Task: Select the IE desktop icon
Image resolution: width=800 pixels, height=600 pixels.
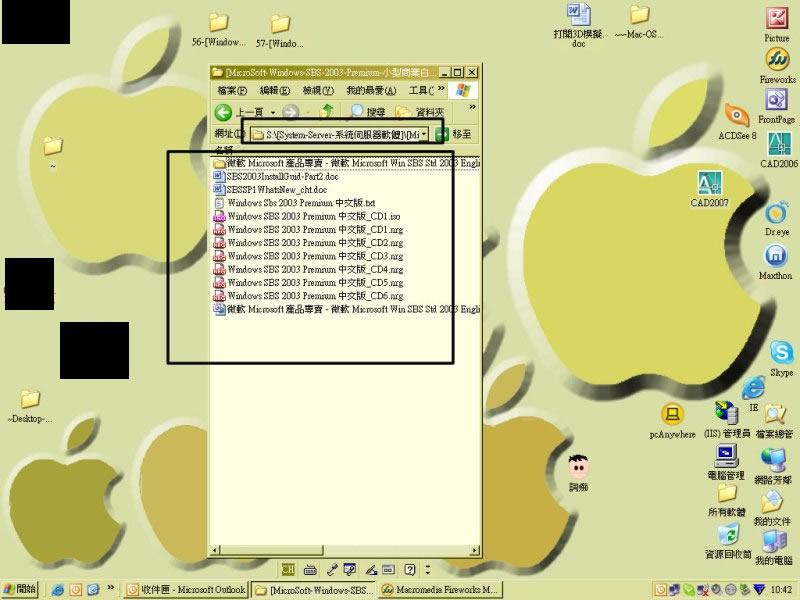Action: pyautogui.click(x=754, y=394)
